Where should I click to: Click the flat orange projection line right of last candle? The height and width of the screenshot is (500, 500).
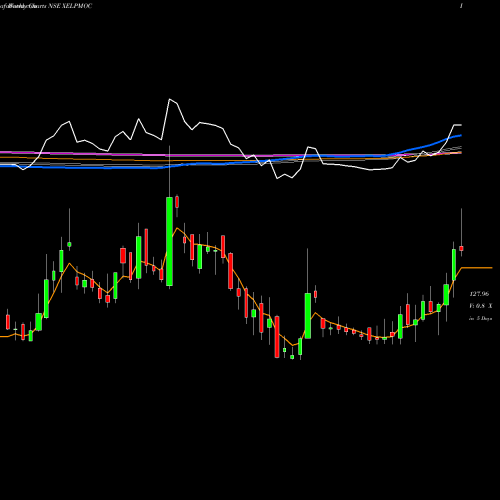[x=477, y=268]
